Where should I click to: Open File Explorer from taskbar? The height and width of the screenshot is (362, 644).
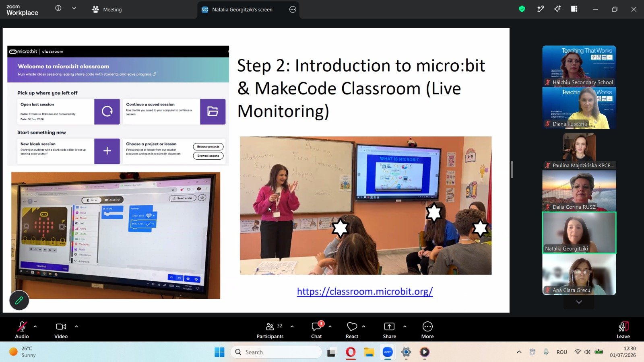(x=369, y=352)
